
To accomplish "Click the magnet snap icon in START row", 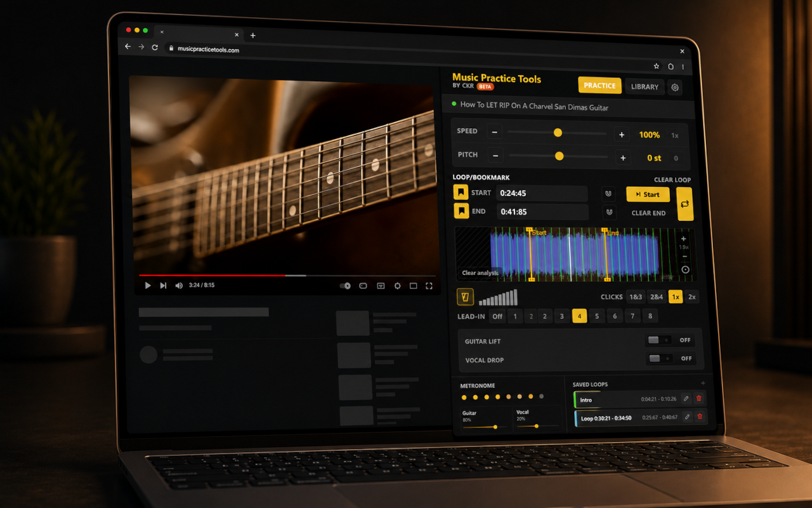I will click(608, 194).
